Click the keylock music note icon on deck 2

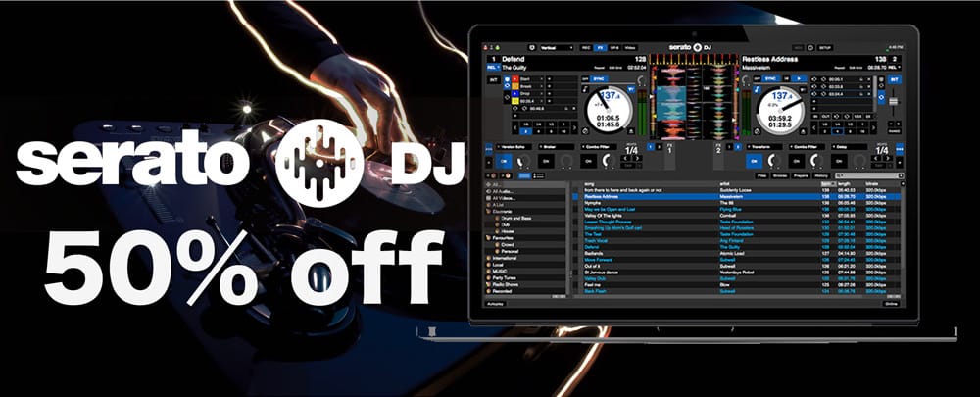(757, 89)
